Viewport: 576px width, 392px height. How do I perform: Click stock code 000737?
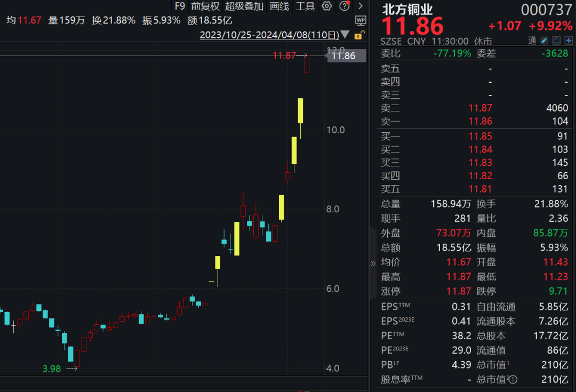coord(546,10)
